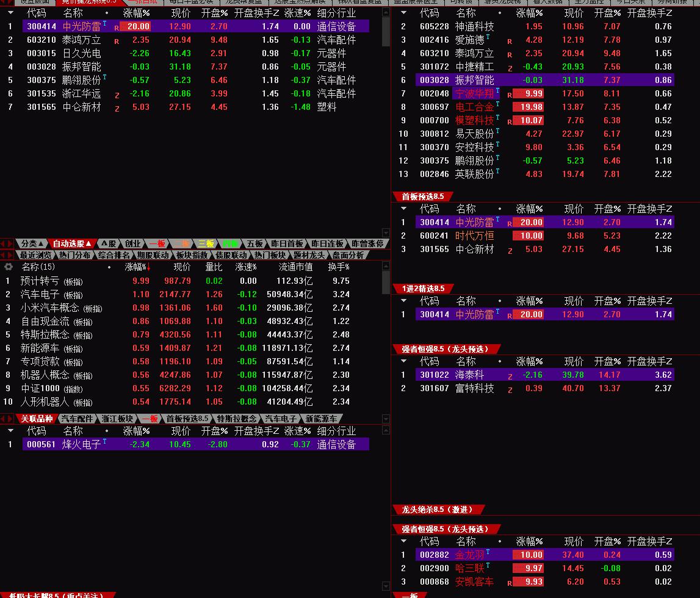Select 泰鸿万立 row in top-left list
Screen dimensions: 700x598
195,40
